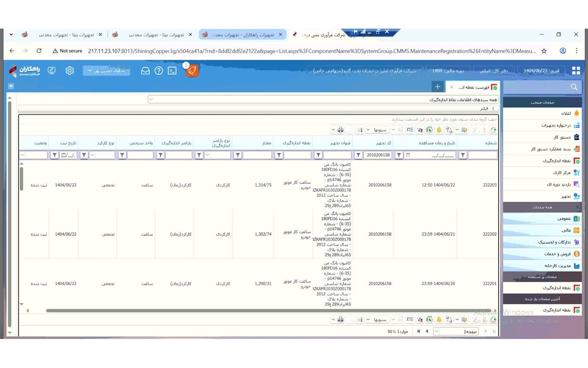This screenshot has width=588, height=368.
Task: Click the filter funnel for the مقدار column
Action: [x=238, y=155]
